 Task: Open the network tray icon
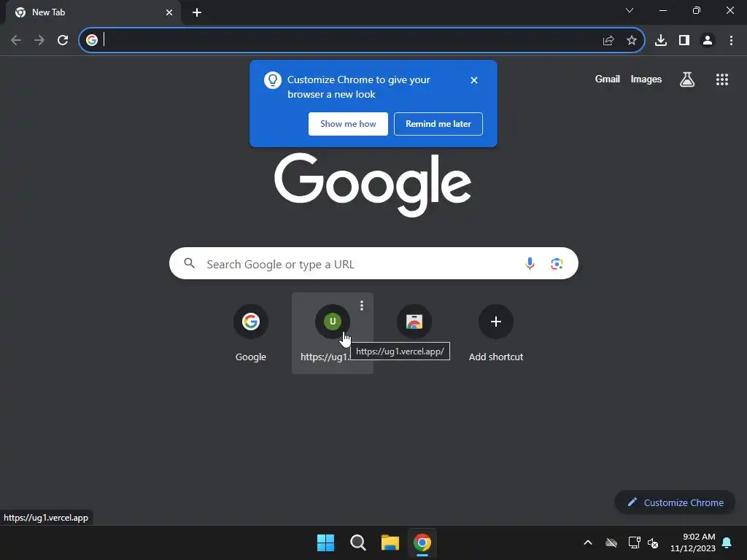click(x=634, y=542)
